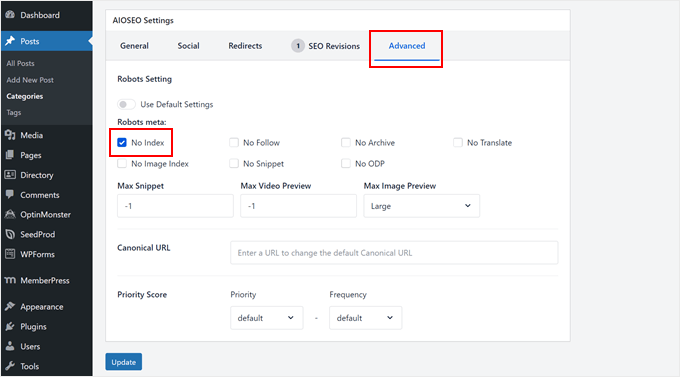Enable the No Snippet checkbox
The image size is (680, 377).
tap(234, 163)
